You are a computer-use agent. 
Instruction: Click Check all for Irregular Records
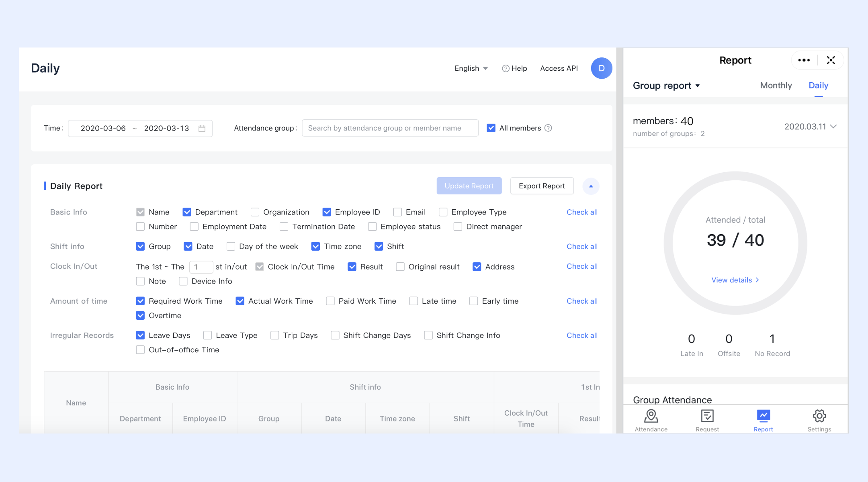pyautogui.click(x=582, y=335)
